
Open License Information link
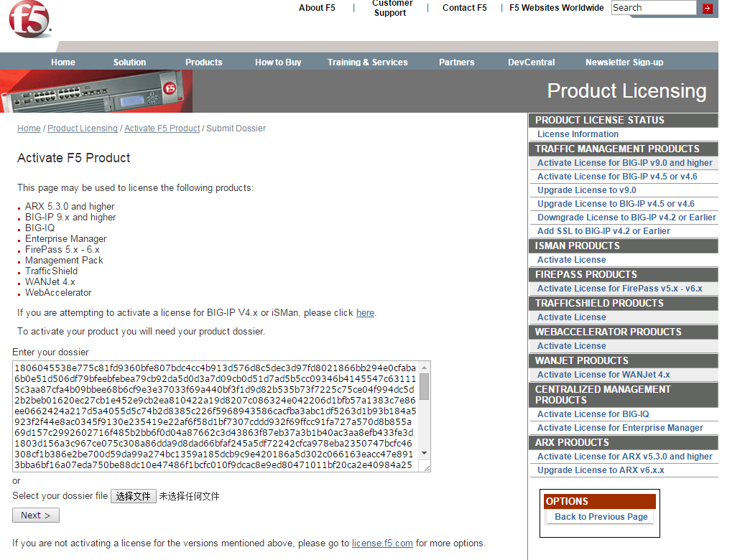click(x=578, y=134)
